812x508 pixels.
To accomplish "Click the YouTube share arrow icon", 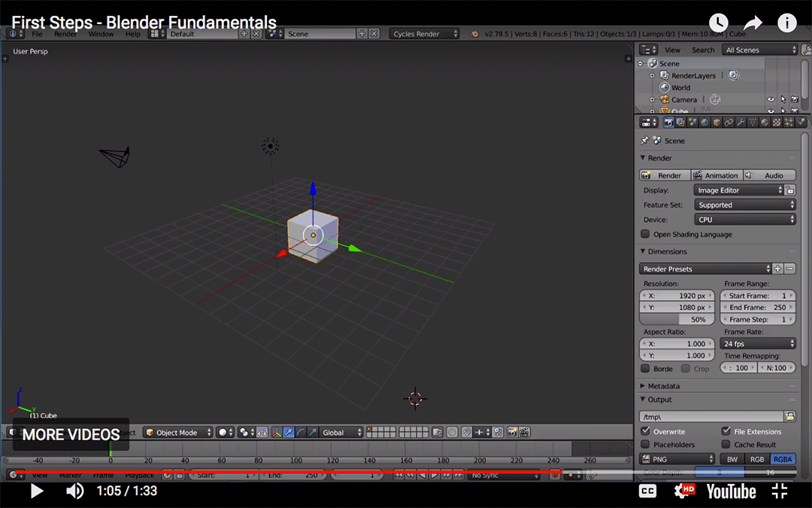I will click(753, 23).
